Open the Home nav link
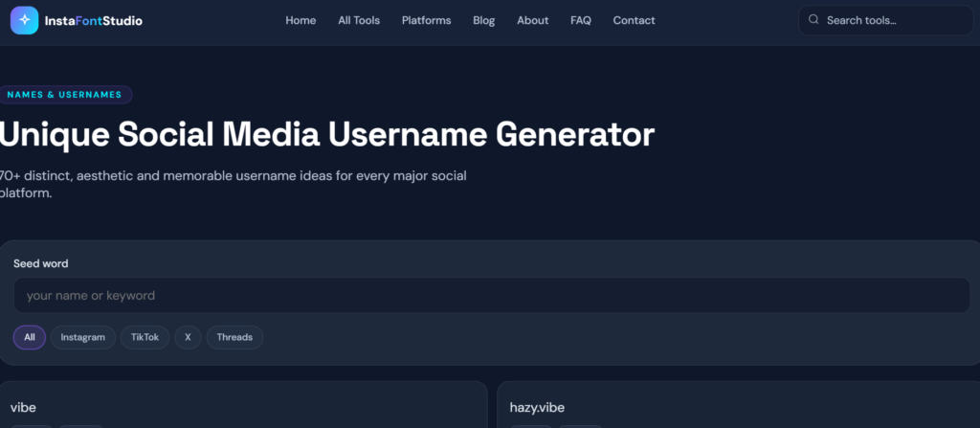Image resolution: width=980 pixels, height=428 pixels. pyautogui.click(x=301, y=21)
